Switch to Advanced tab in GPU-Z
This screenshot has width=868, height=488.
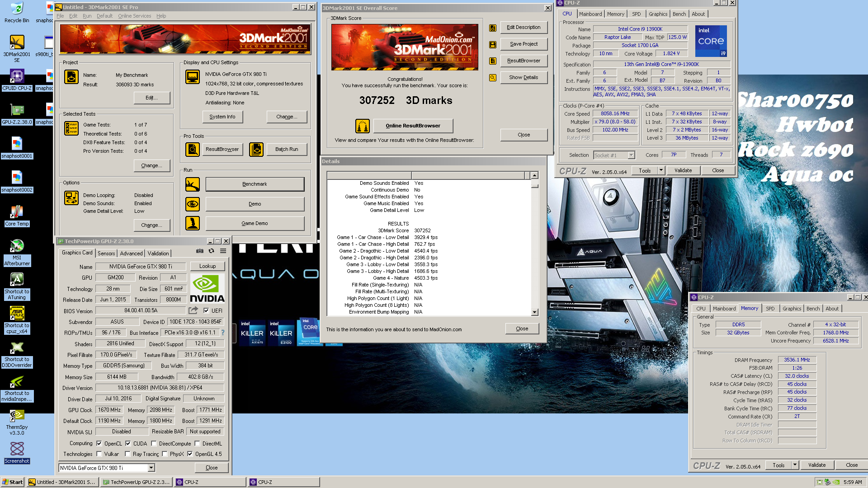(x=131, y=253)
